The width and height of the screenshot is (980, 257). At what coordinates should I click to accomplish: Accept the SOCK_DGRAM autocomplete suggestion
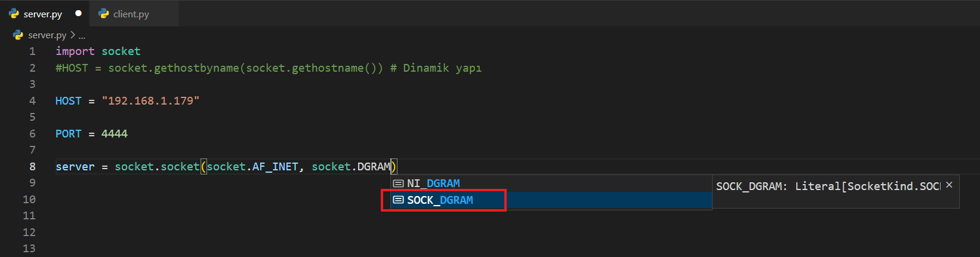coord(440,200)
